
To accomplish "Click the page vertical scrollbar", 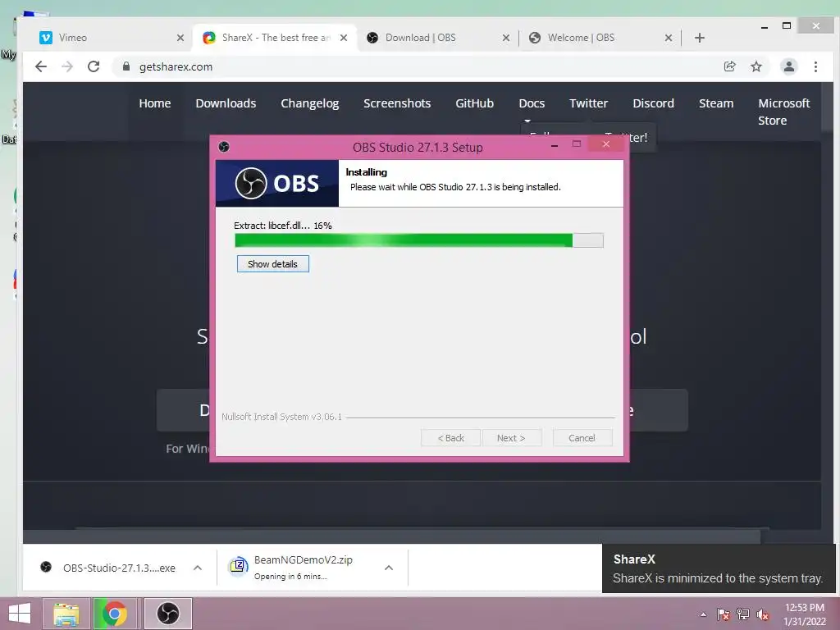I will click(x=827, y=311).
